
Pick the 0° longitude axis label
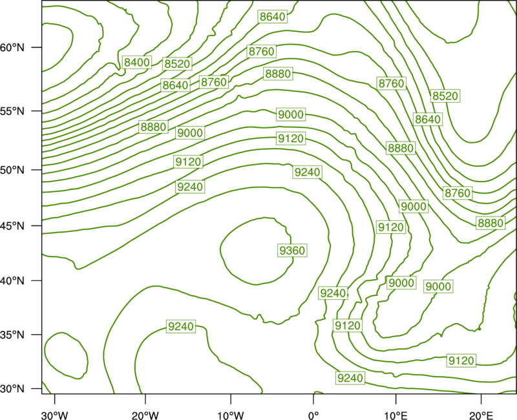tap(313, 415)
